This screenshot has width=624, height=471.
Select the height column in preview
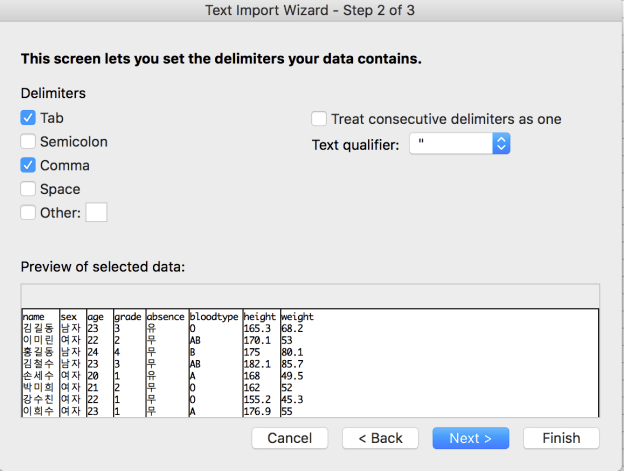coord(261,363)
